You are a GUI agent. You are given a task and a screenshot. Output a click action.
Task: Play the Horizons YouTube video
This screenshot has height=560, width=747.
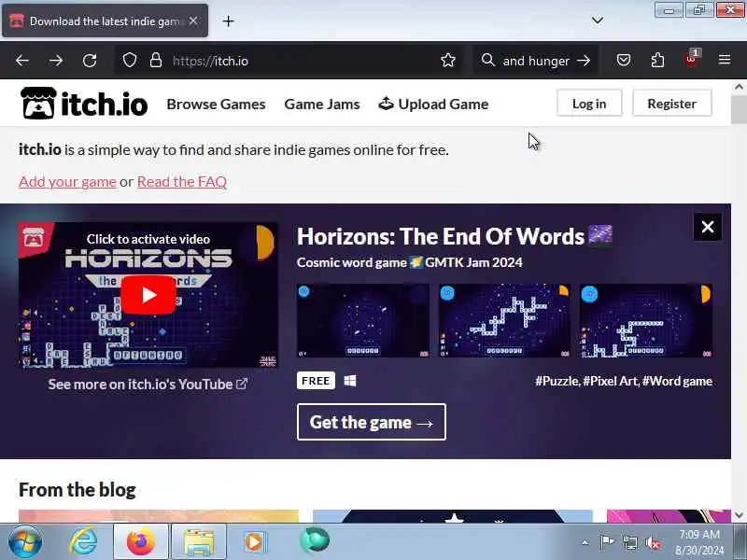coord(148,295)
